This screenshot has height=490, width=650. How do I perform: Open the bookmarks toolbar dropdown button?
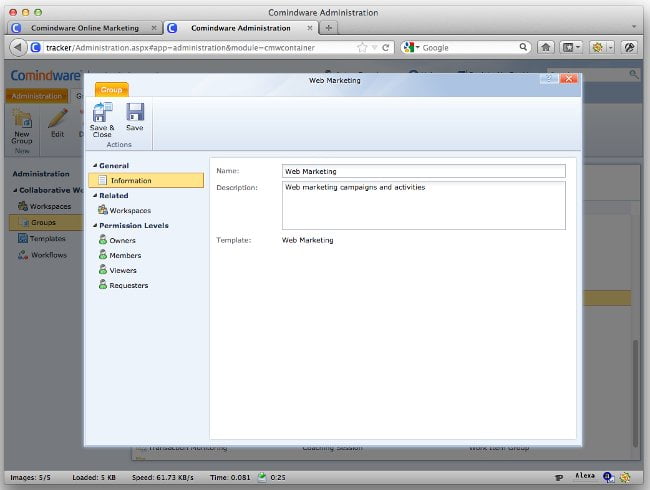pyautogui.click(x=571, y=48)
